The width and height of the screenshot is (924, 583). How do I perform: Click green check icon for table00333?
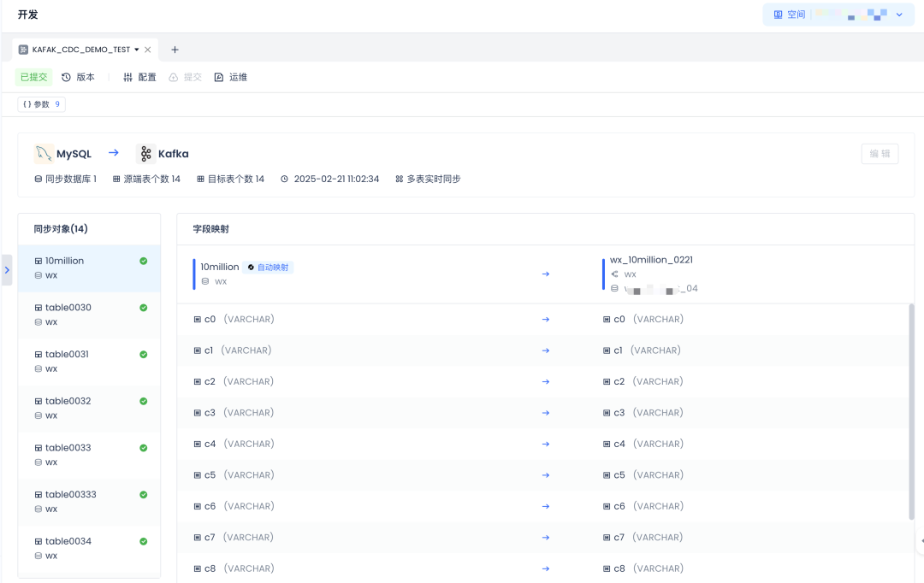[x=143, y=495]
